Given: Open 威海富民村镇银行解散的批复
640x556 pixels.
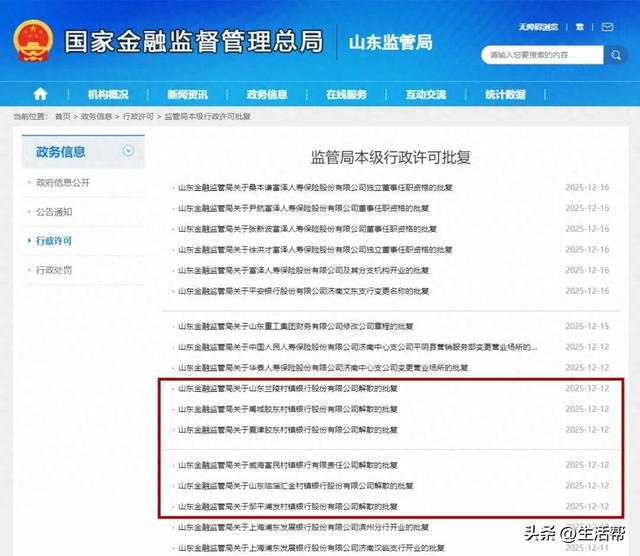Looking at the screenshot, I should coord(288,465).
